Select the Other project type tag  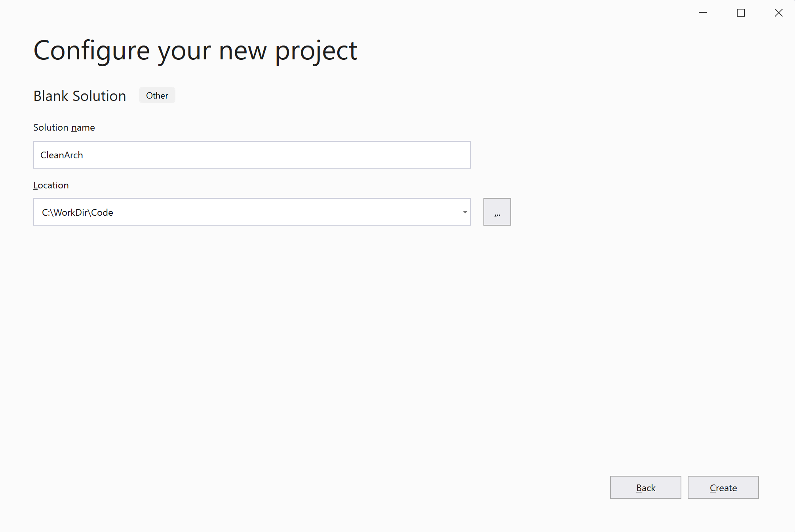coord(157,95)
